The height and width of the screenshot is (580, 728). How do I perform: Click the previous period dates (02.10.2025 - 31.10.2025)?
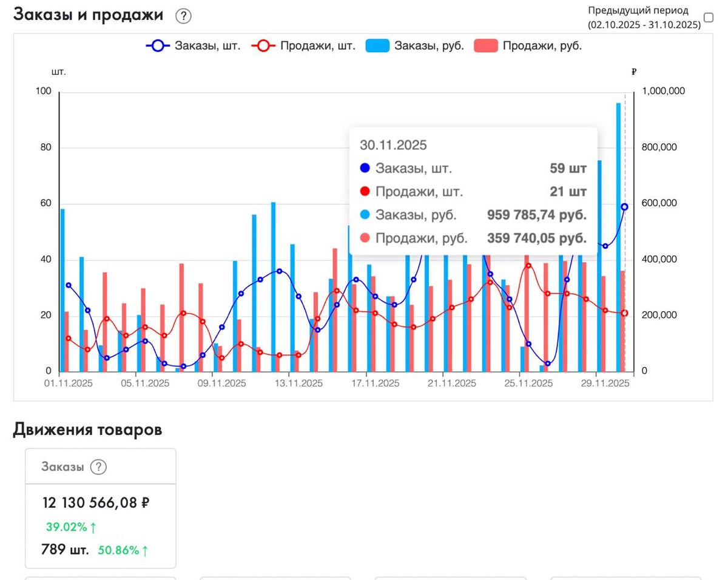point(644,25)
